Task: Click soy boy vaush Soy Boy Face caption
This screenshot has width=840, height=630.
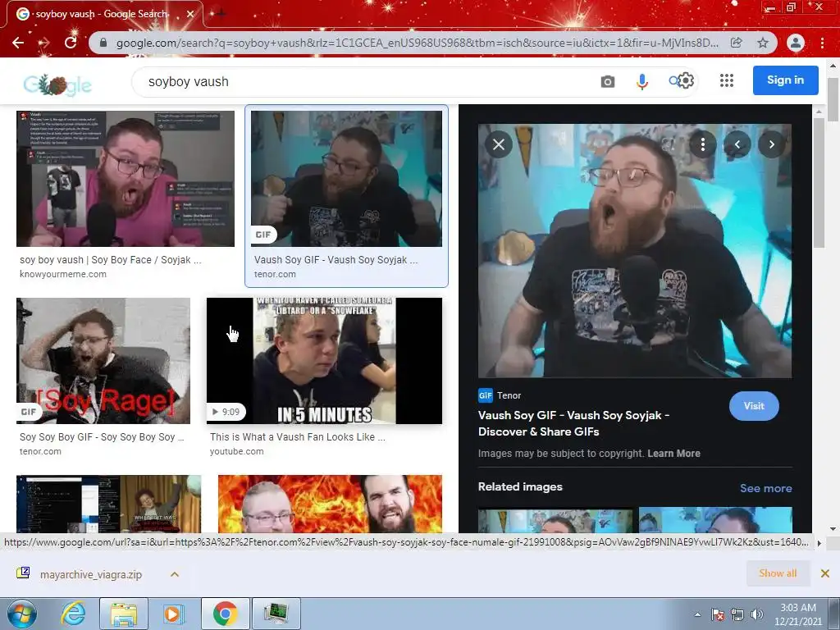Action: point(111,260)
